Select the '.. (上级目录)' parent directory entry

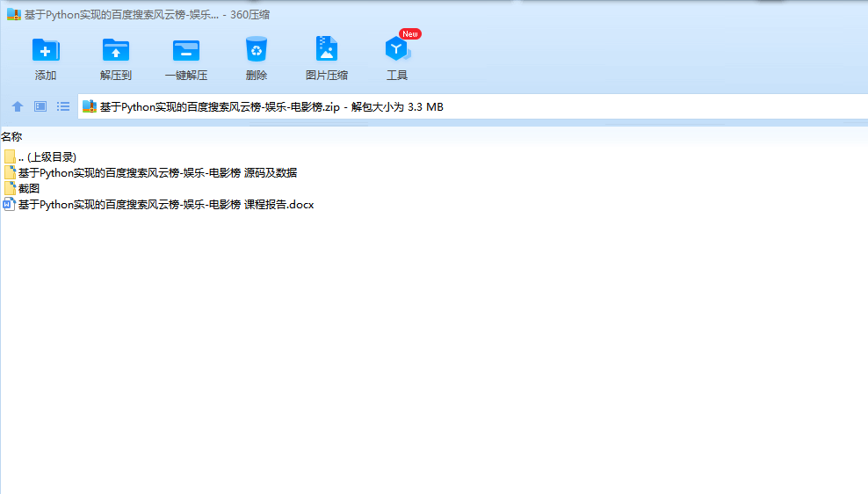(x=47, y=156)
